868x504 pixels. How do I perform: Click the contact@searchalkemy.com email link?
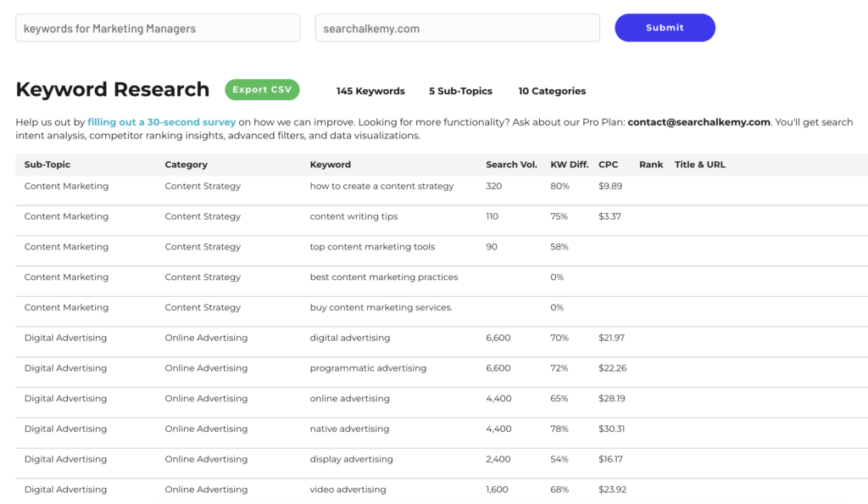pos(698,122)
